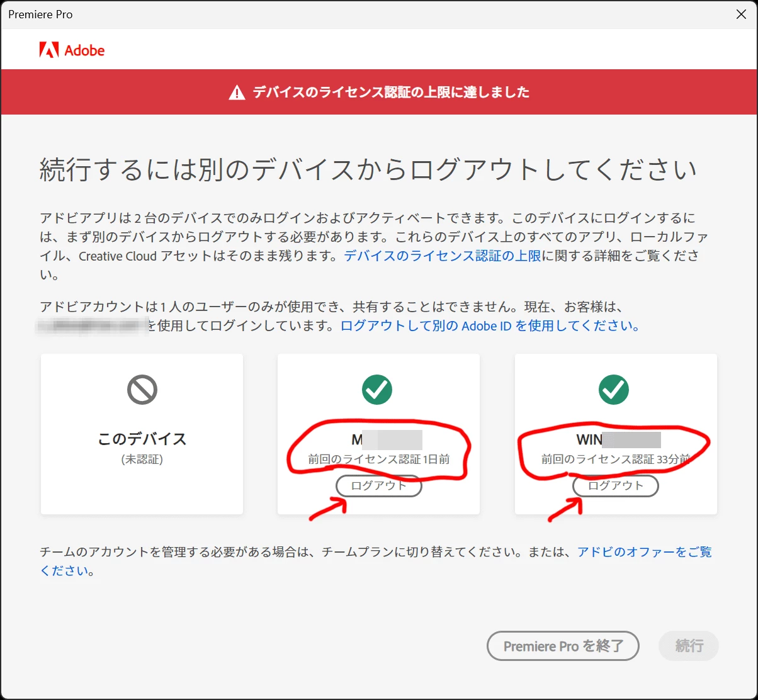Viewport: 758px width, 700px height.
Task: Click the このデバイス card title
Action: 142,439
